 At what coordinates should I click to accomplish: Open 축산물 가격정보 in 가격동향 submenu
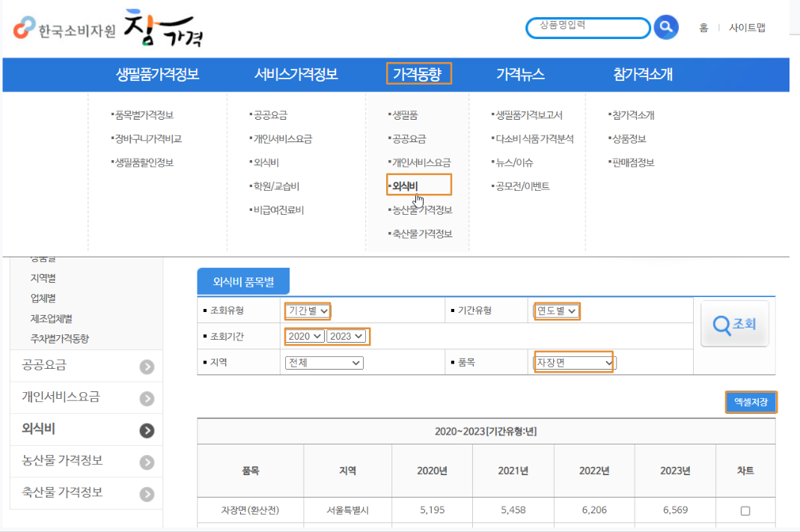pos(422,233)
